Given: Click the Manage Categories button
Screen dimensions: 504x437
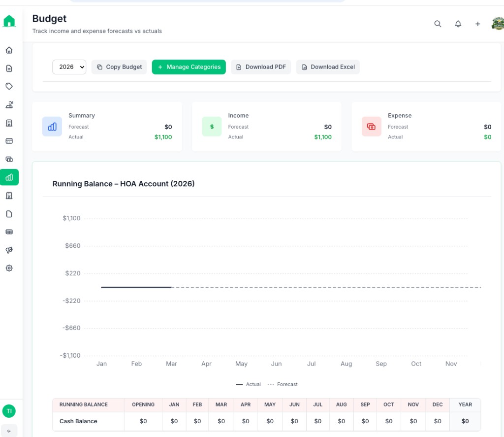Looking at the screenshot, I should (189, 67).
